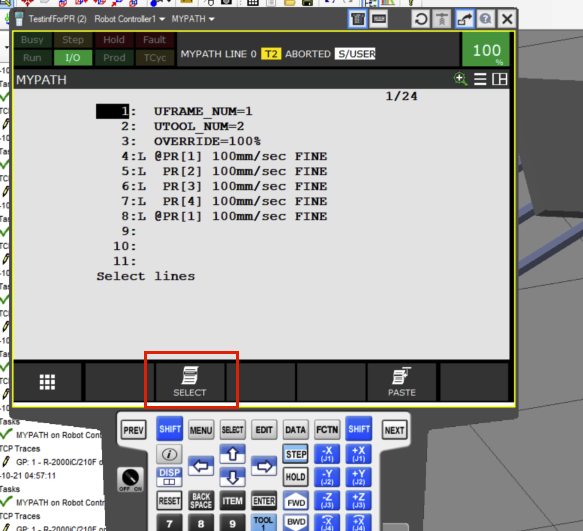Viewport: 583px width, 531px height.
Task: Click the EDIT key
Action: [x=264, y=430]
